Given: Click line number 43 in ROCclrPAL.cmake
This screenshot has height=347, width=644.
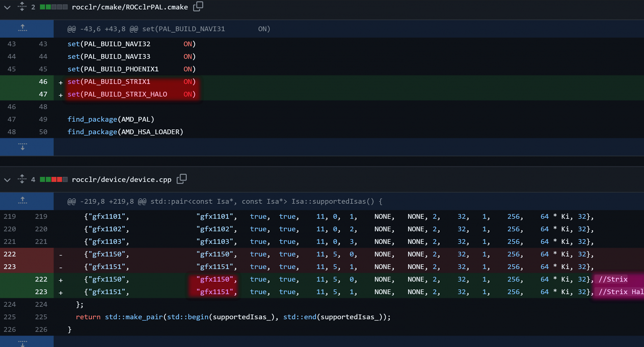Looking at the screenshot, I should point(12,44).
